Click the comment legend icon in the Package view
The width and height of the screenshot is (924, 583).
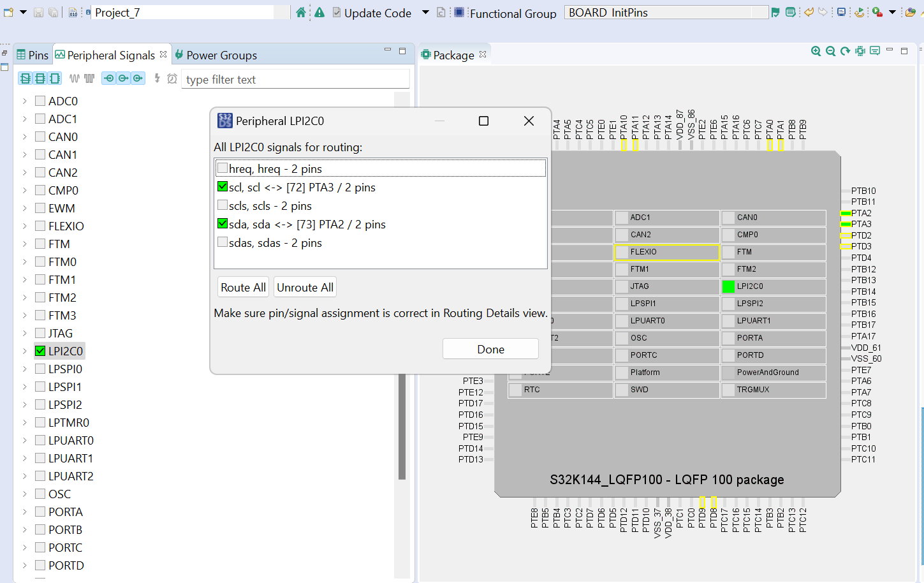pyautogui.click(x=875, y=51)
